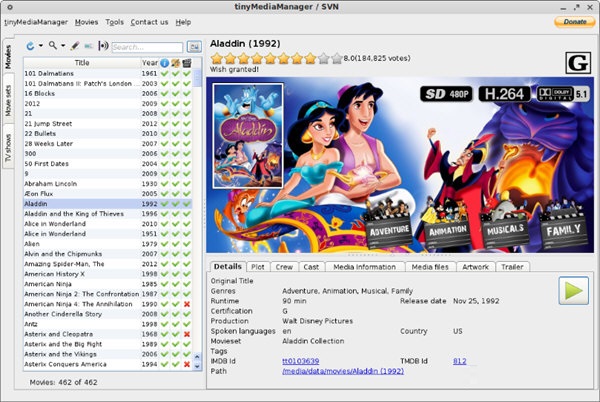The height and width of the screenshot is (402, 600).
Task: Click the media information broadcast icon
Action: pyautogui.click(x=103, y=46)
